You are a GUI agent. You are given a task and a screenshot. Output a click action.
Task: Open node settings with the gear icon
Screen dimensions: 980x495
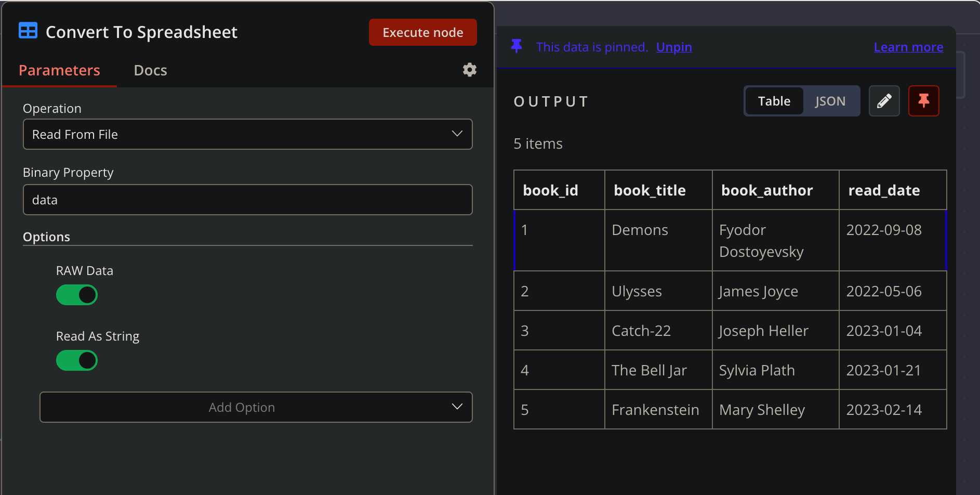point(469,70)
